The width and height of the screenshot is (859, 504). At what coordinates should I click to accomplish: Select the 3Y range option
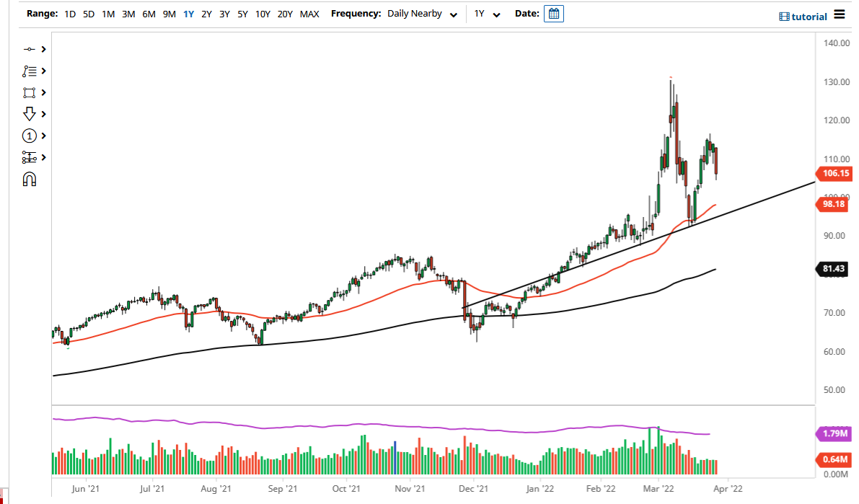[x=224, y=14]
